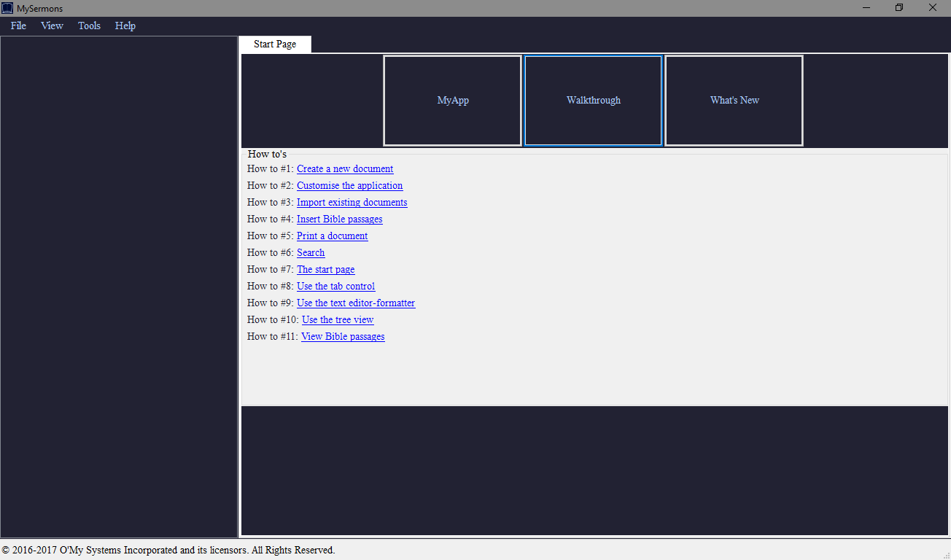Click the 'How to #11:' label
The width and height of the screenshot is (951, 560).
[x=273, y=337]
